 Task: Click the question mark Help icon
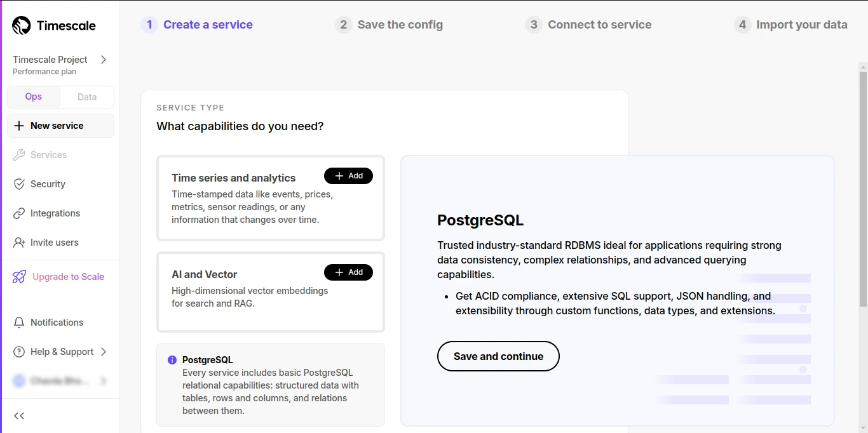19,352
